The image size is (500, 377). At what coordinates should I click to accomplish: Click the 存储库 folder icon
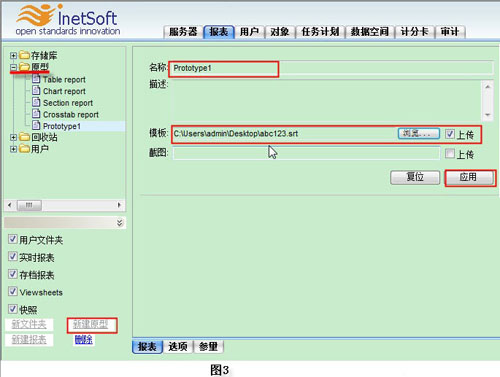[x=24, y=55]
